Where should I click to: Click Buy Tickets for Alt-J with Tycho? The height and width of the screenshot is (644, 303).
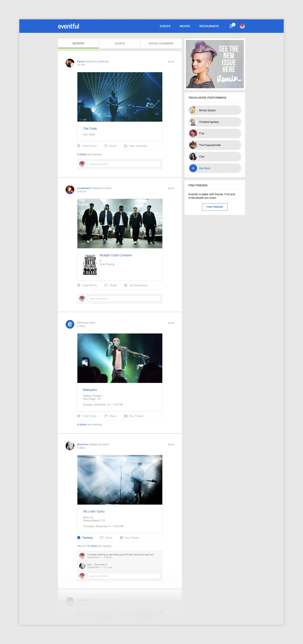click(129, 538)
